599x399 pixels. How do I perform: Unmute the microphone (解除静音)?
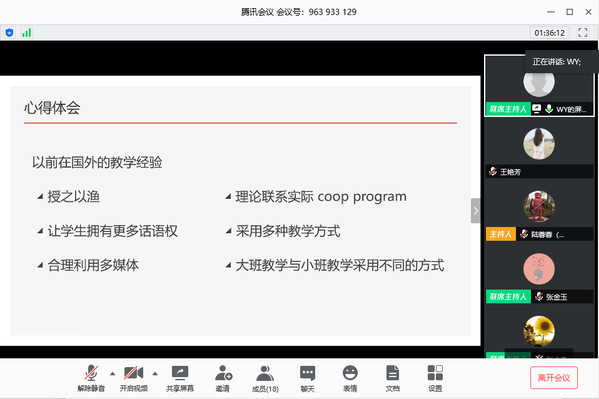pyautogui.click(x=91, y=378)
